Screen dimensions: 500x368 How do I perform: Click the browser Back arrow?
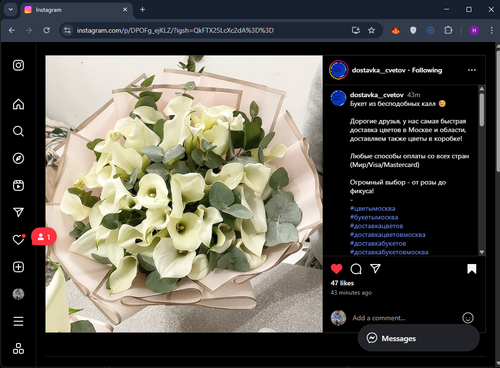(x=12, y=30)
